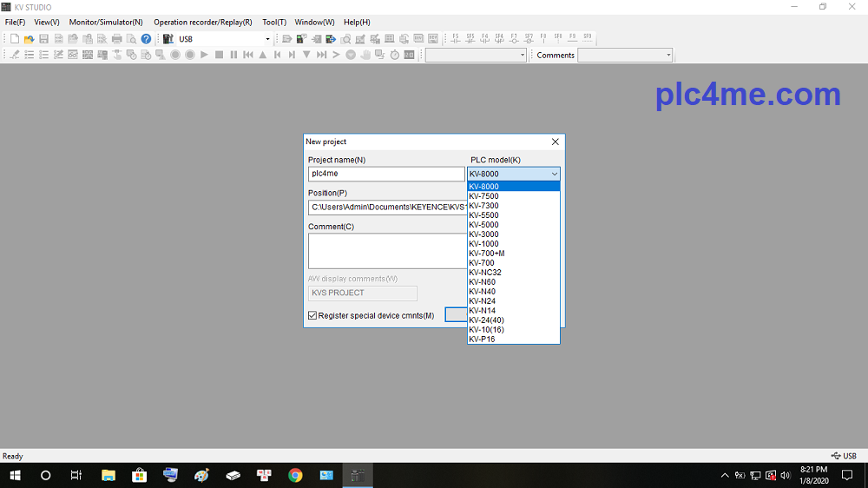
Task: Open the Tool menu
Action: click(274, 22)
